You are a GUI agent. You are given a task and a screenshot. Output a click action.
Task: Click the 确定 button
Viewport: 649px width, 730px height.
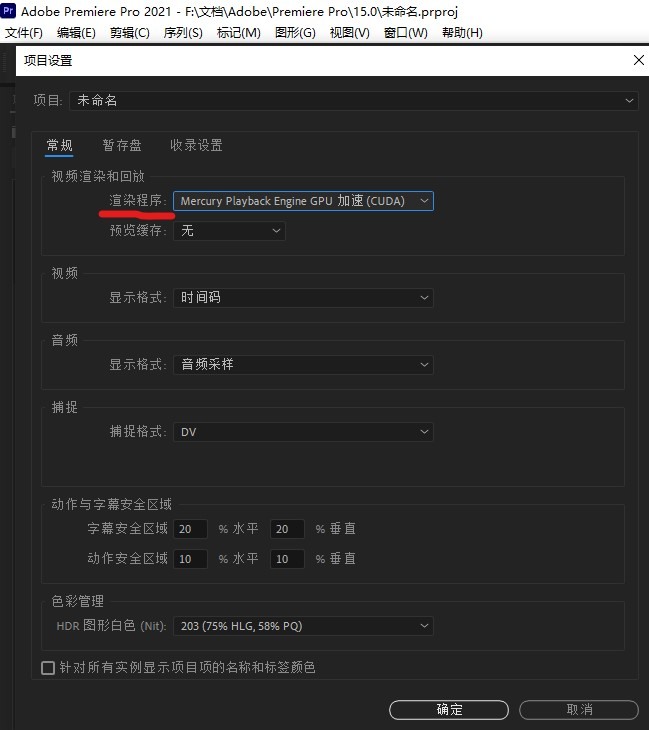pyautogui.click(x=449, y=710)
